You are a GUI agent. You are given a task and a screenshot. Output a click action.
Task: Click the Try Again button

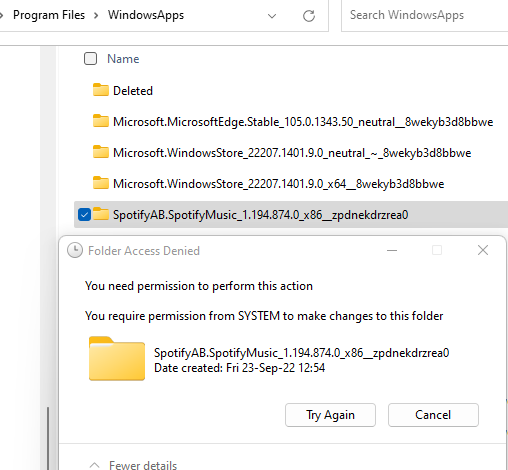pyautogui.click(x=330, y=415)
